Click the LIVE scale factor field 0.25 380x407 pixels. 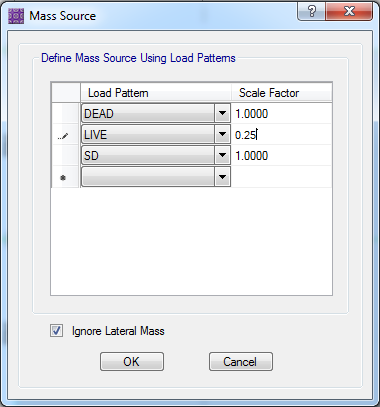[282, 135]
